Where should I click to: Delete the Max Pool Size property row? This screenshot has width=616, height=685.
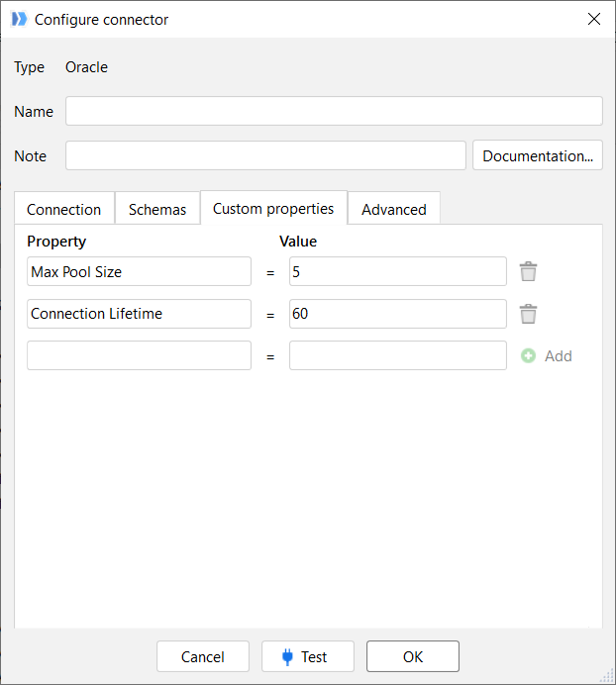(x=529, y=271)
